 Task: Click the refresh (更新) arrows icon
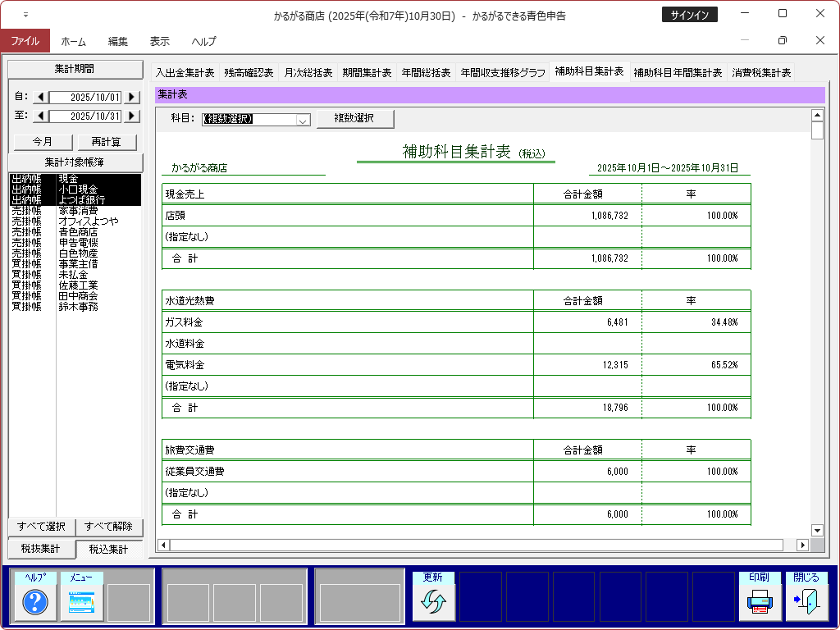433,603
